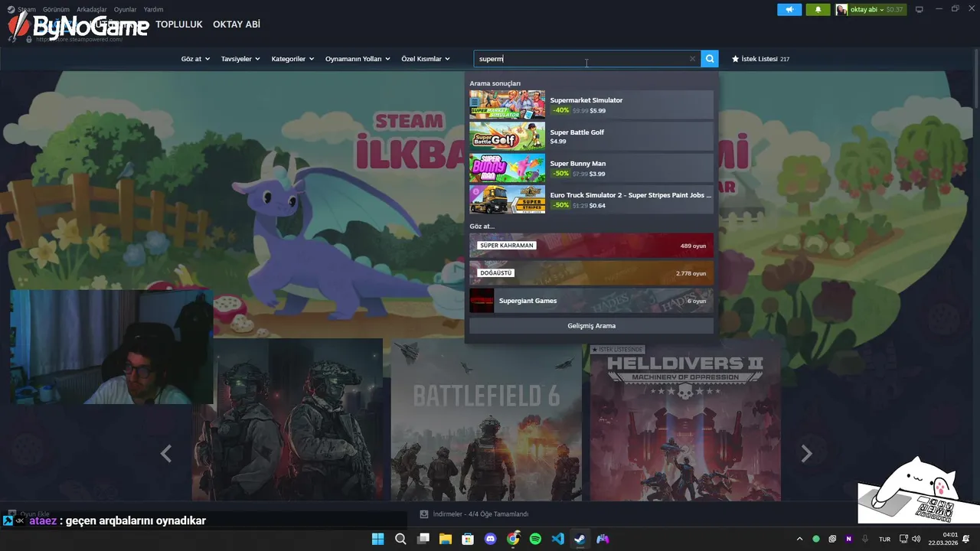Viewport: 980px width, 551px height.
Task: Open the volume tray icon
Action: (916, 539)
